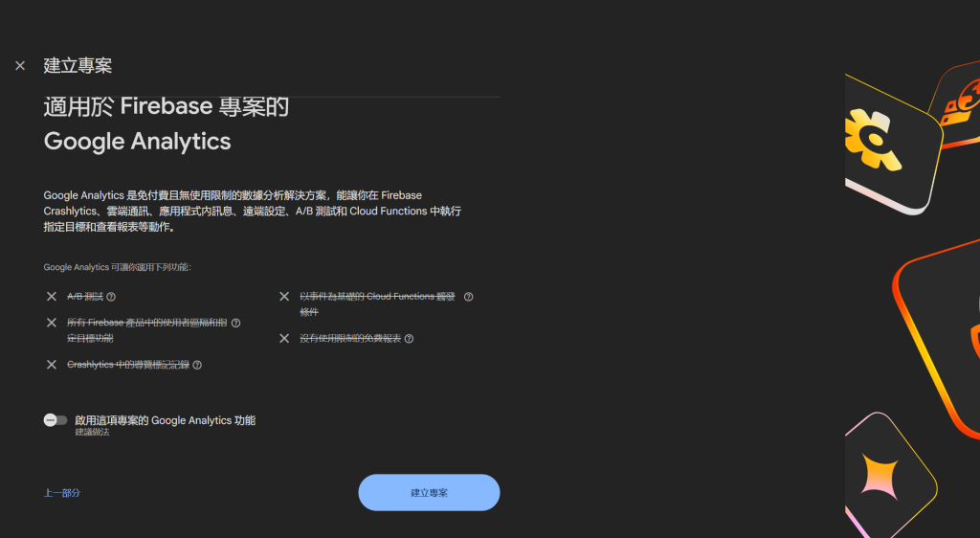
Task: Click the X mark beside 所有 Firebase 產品中的使用者區隔
Action: tap(52, 323)
